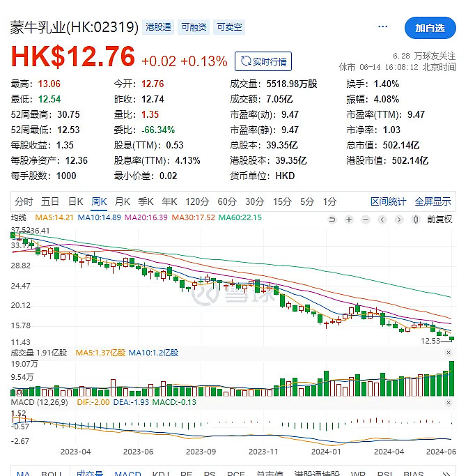Expand more indicators with the double chevron
The width and height of the screenshot is (475, 476).
446,474
